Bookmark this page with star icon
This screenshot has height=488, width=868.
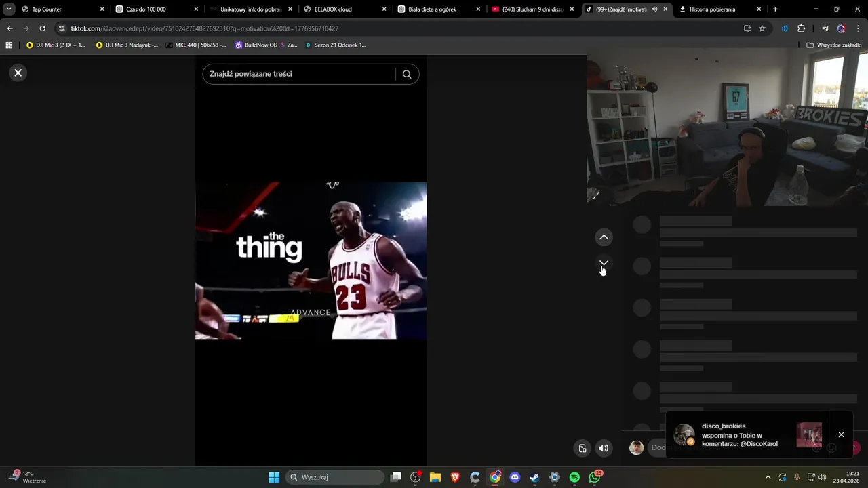click(x=762, y=28)
